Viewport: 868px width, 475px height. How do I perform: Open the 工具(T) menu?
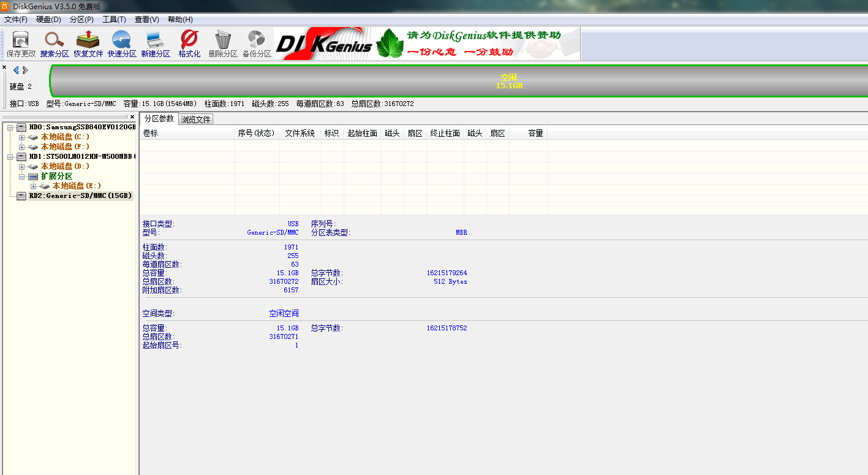point(114,20)
